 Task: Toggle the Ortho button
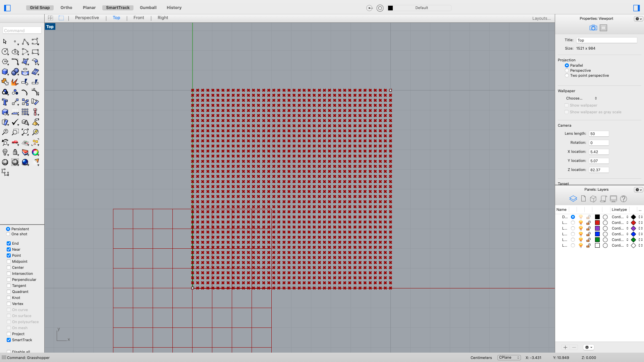coord(66,7)
